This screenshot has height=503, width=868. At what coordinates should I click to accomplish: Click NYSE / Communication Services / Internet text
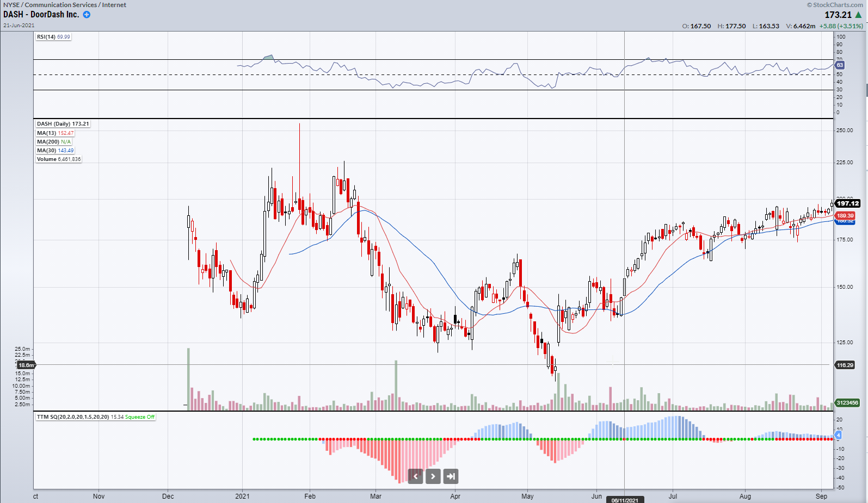[x=65, y=5]
